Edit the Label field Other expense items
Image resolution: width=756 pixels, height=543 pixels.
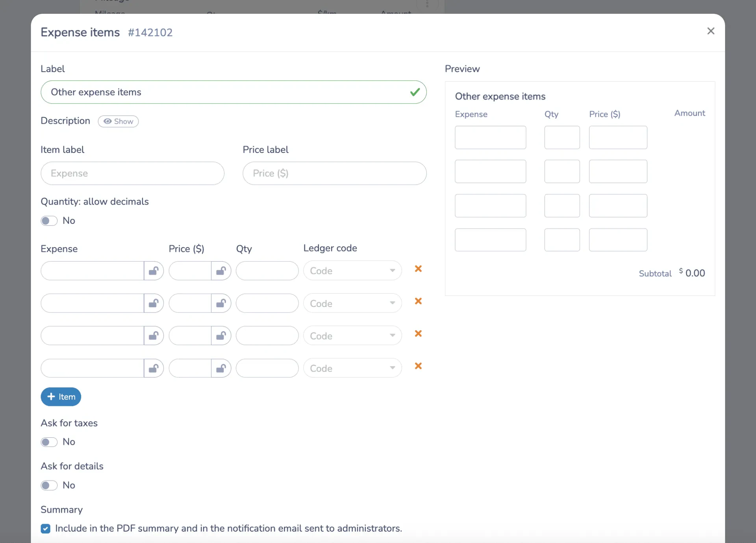click(233, 92)
